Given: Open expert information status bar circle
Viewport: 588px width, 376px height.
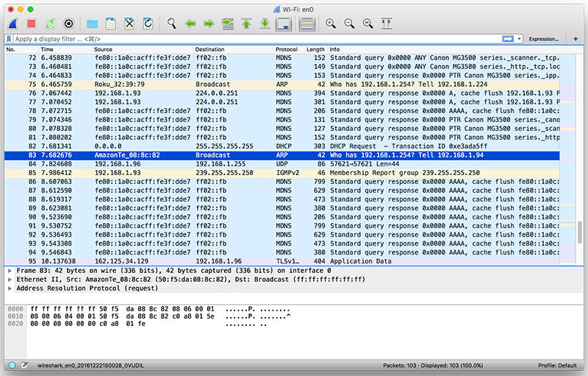Looking at the screenshot, I should pyautogui.click(x=12, y=365).
